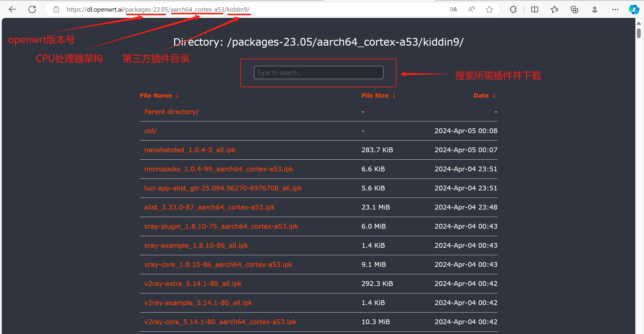The width and height of the screenshot is (644, 334).
Task: Open the translate page icon in address bar
Action: (x=453, y=10)
